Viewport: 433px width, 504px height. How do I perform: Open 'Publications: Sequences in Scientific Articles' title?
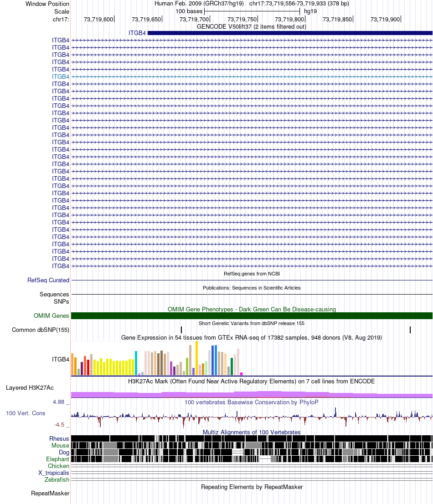coord(252,288)
